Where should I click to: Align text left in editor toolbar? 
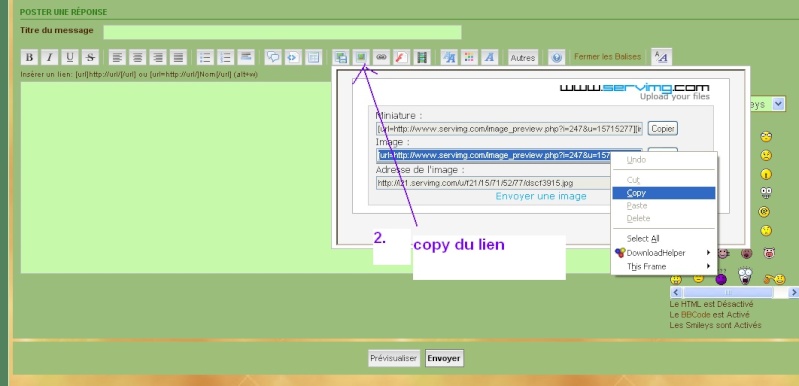pyautogui.click(x=117, y=57)
